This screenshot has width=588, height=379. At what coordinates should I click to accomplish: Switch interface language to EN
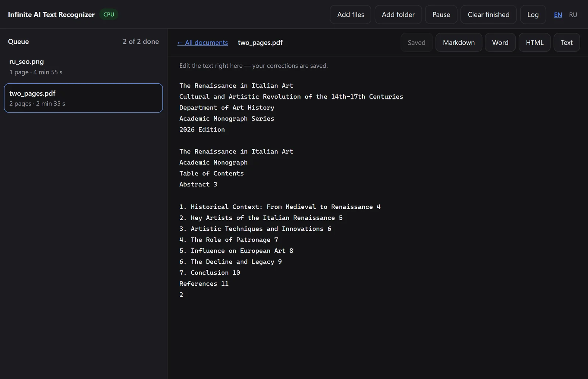(558, 15)
